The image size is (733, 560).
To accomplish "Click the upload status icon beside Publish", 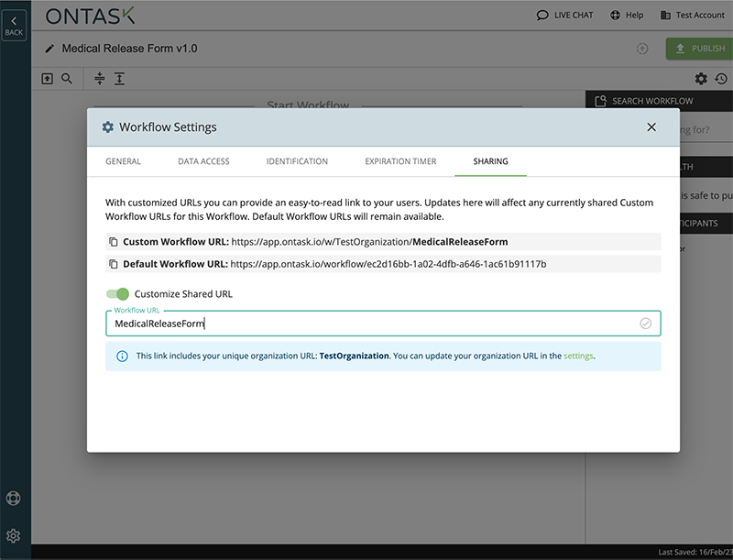I will point(642,49).
